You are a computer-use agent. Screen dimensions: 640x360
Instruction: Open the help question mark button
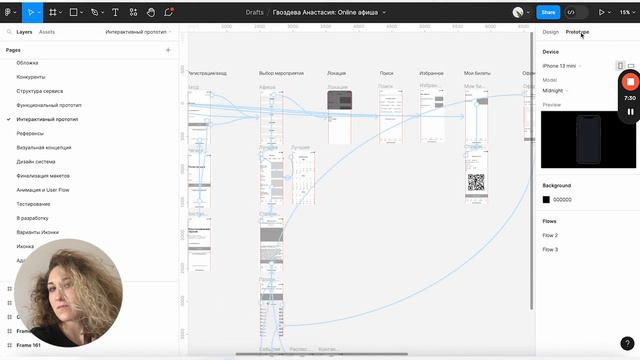627,343
